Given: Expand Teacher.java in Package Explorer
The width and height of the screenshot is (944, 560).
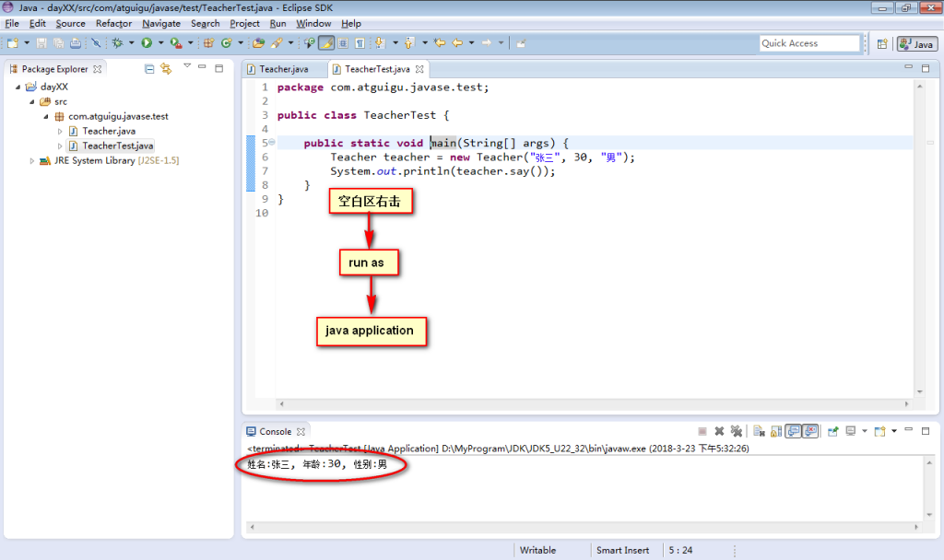Looking at the screenshot, I should pyautogui.click(x=60, y=131).
